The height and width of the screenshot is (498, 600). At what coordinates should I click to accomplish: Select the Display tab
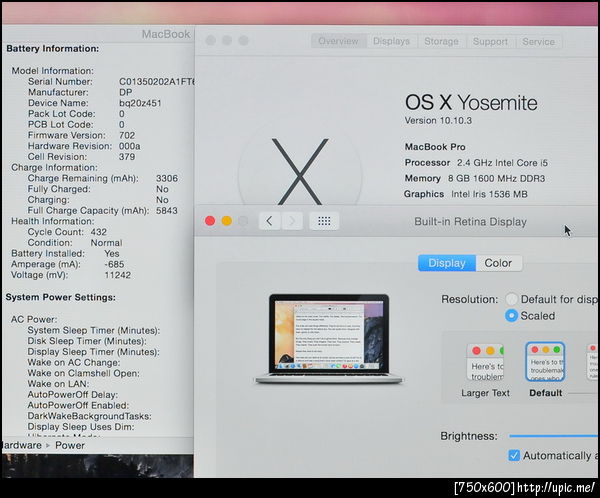447,263
